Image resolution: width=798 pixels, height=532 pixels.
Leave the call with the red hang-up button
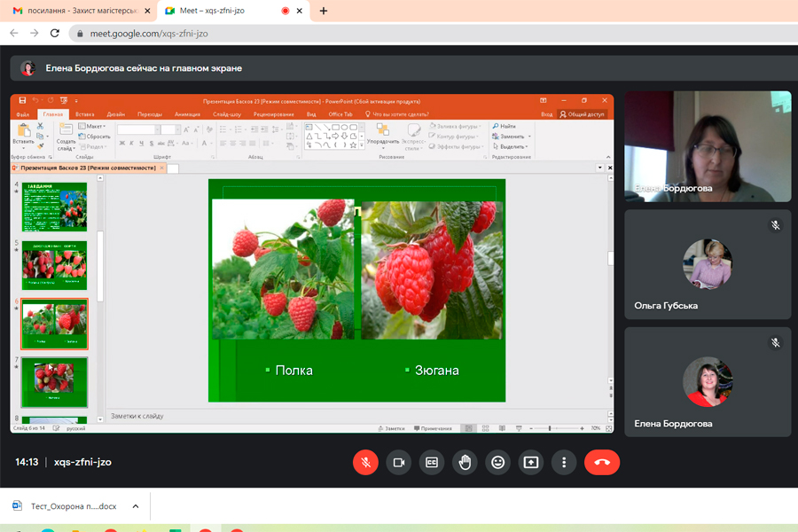[x=602, y=462]
